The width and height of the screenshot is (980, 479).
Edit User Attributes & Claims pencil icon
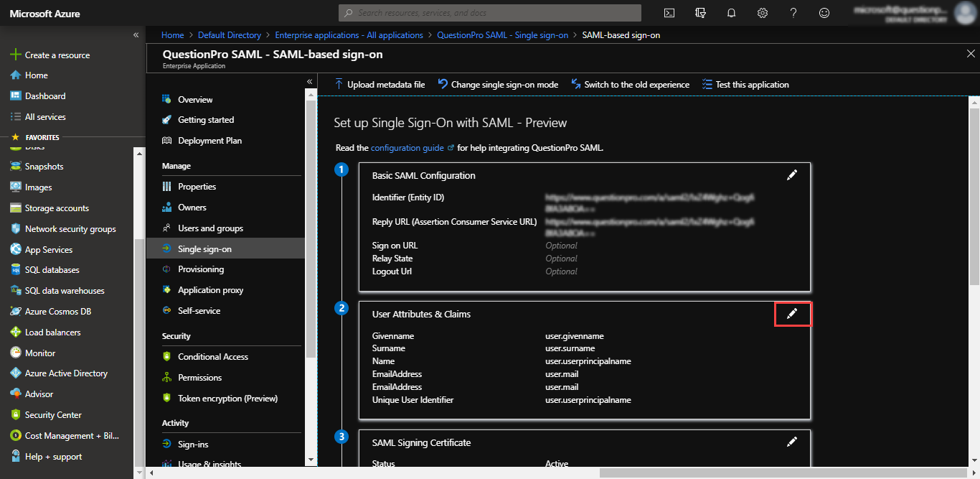coord(792,314)
